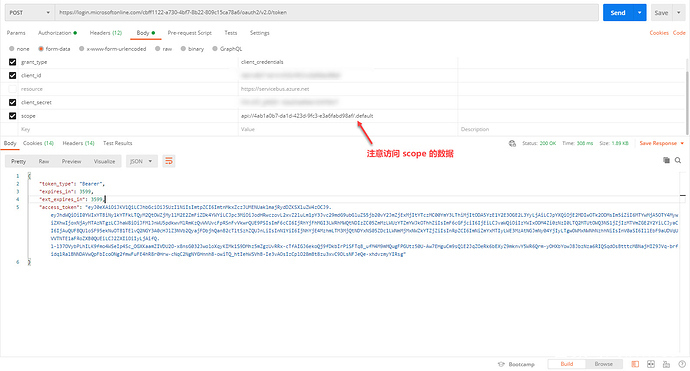Uncheck the grant_type row checkbox
The image size is (690, 371).
12,62
